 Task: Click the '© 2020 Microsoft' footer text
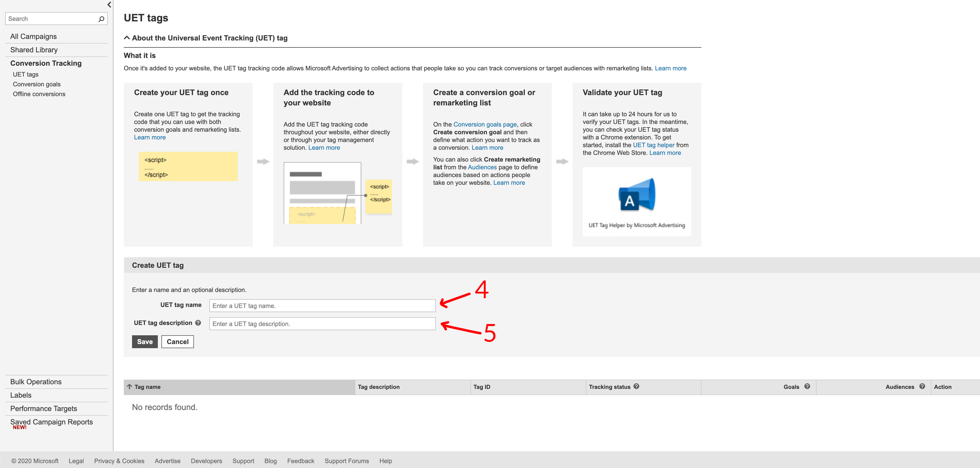tap(35, 461)
